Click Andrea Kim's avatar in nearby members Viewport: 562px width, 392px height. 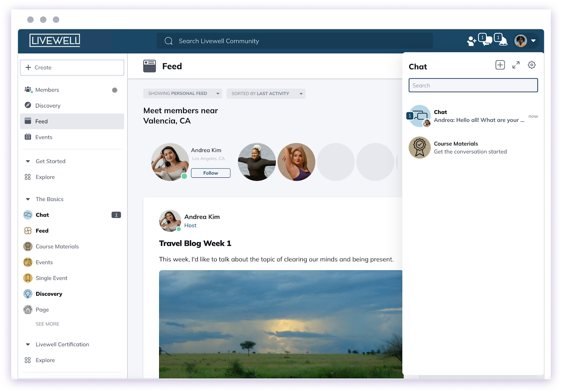pos(170,162)
